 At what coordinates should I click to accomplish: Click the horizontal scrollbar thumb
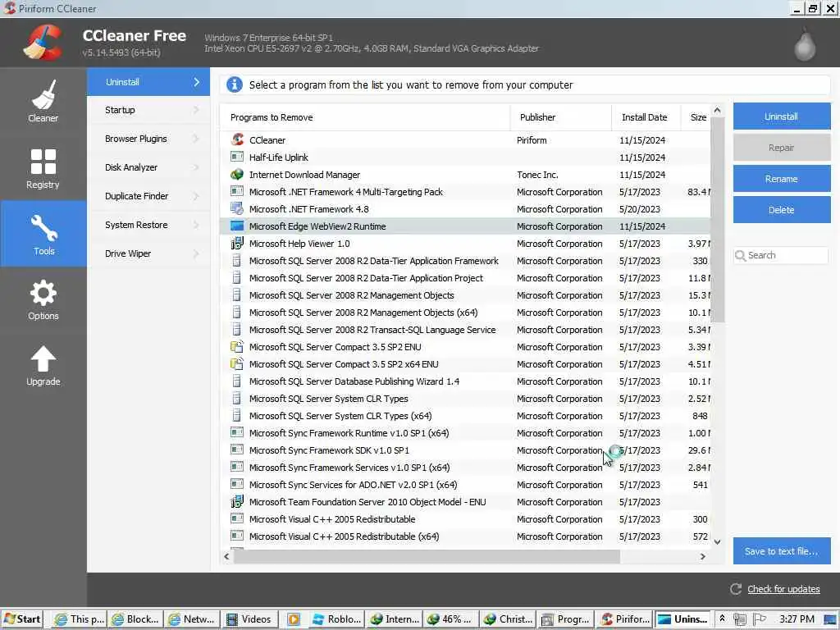pyautogui.click(x=427, y=557)
